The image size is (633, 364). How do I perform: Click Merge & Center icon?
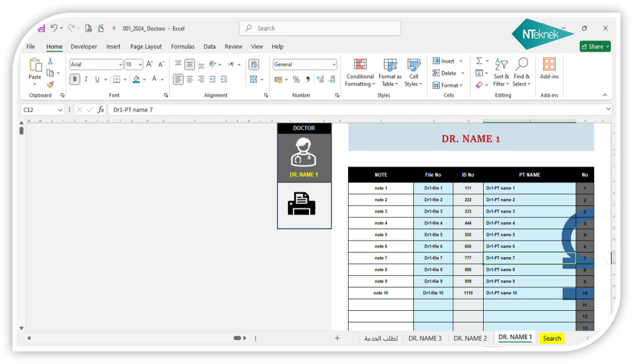(x=254, y=79)
